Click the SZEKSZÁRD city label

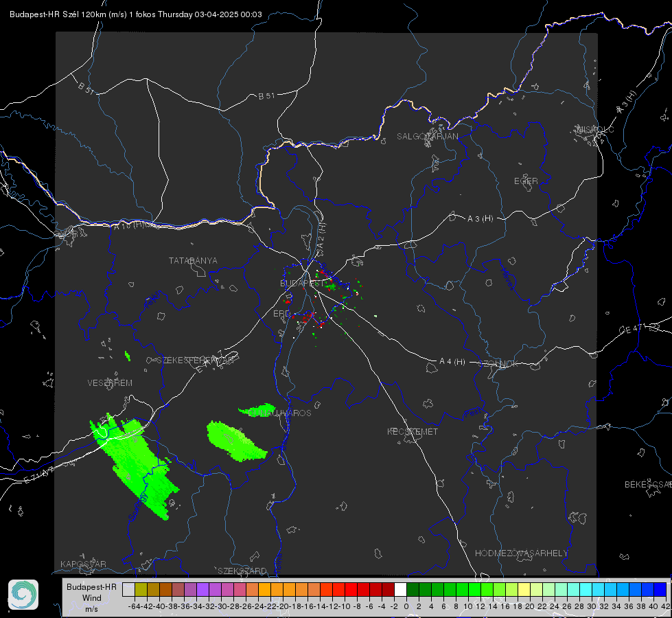(242, 571)
